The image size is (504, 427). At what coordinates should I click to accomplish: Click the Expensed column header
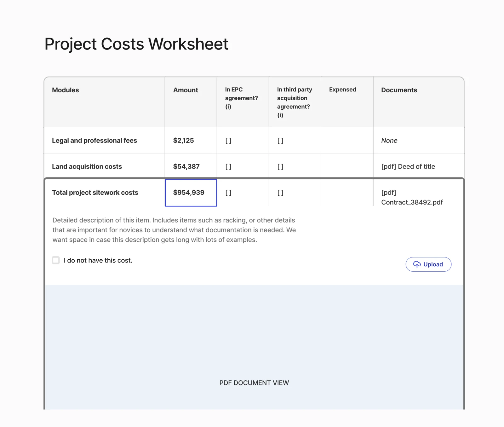[x=347, y=102]
